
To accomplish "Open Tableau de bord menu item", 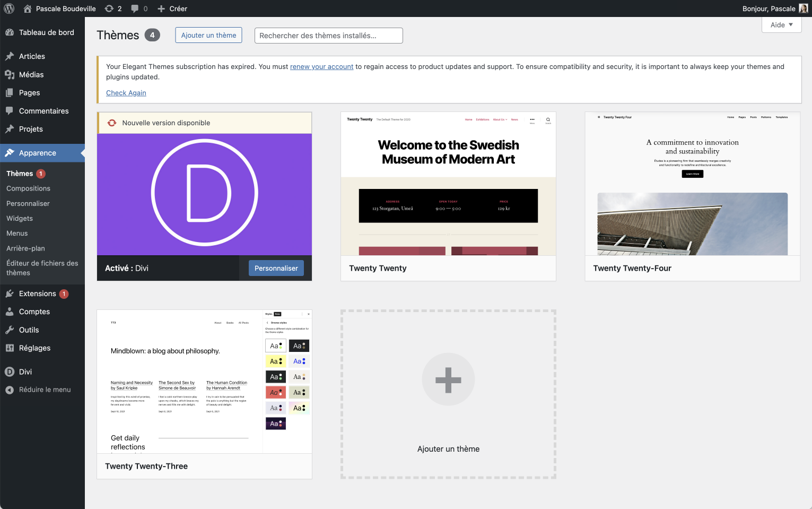I will click(42, 32).
